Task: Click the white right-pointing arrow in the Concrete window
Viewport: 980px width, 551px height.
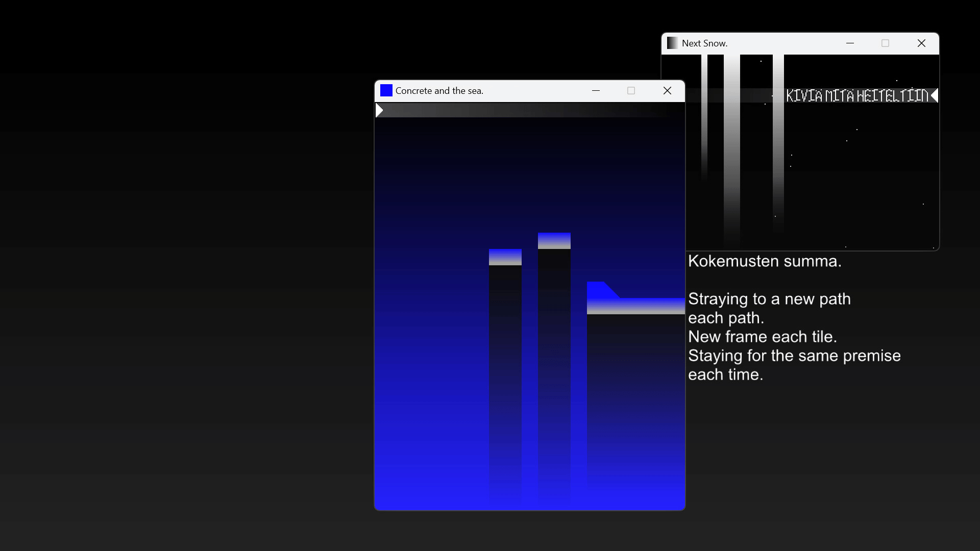Action: point(379,110)
